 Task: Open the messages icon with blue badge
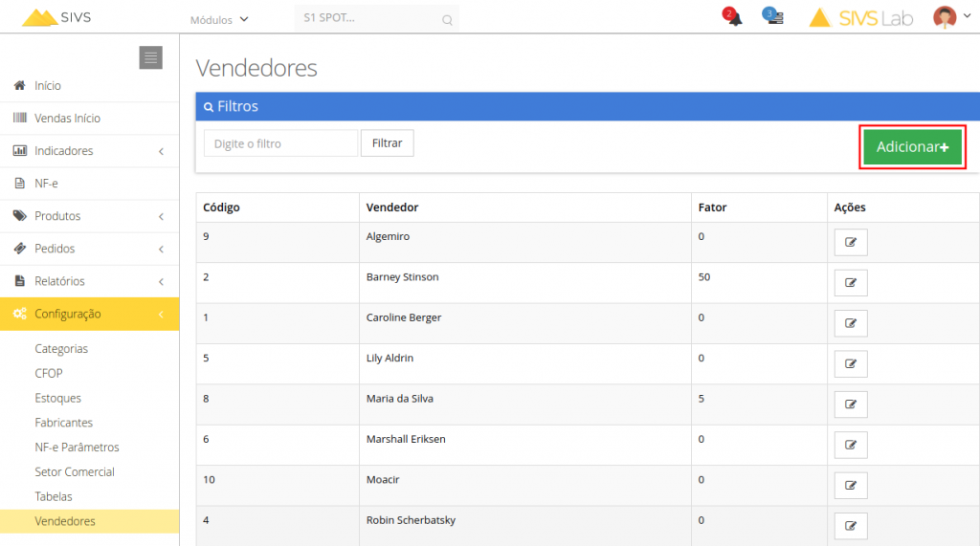(773, 16)
